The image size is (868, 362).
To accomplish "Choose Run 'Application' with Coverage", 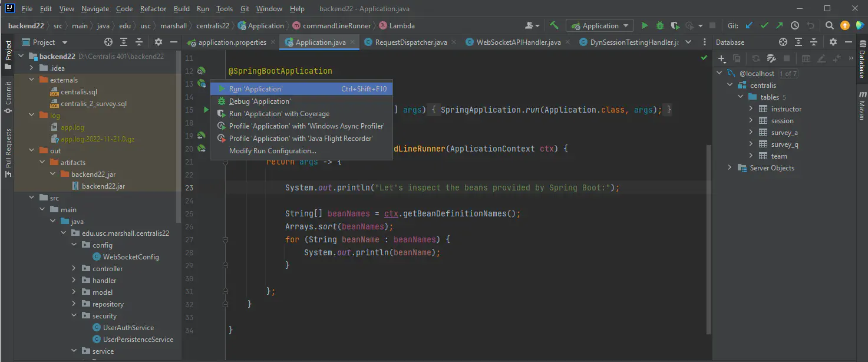I will (302, 114).
